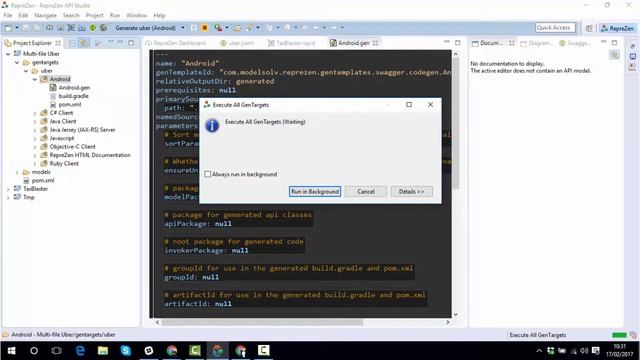
Task: Click the volume icon in system tray
Action: pyautogui.click(x=584, y=351)
